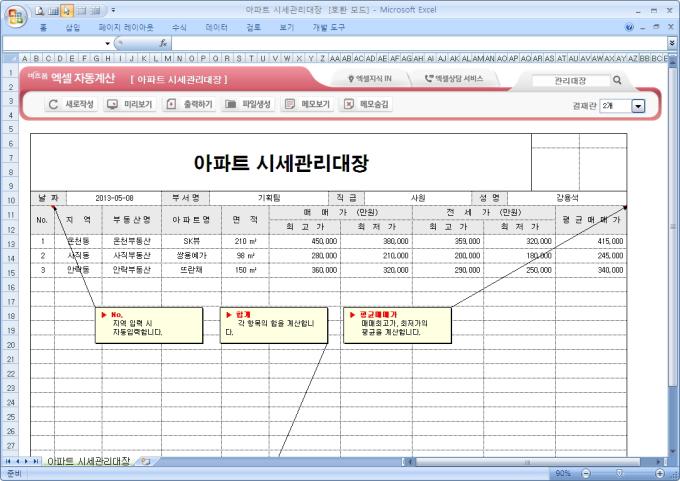
Task: Go to the next sheet tab arrow
Action: [26, 461]
